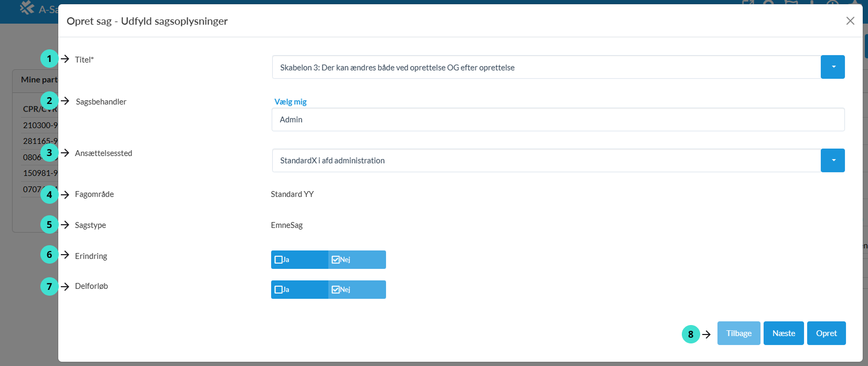Click the number 2 badge beside Sagsbehandler

(x=49, y=101)
